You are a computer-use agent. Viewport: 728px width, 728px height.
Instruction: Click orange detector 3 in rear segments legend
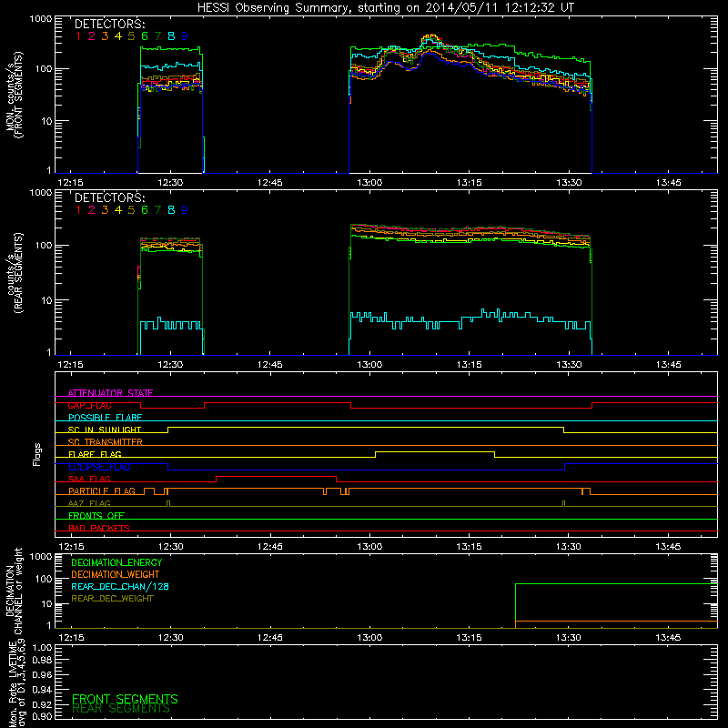pos(105,210)
